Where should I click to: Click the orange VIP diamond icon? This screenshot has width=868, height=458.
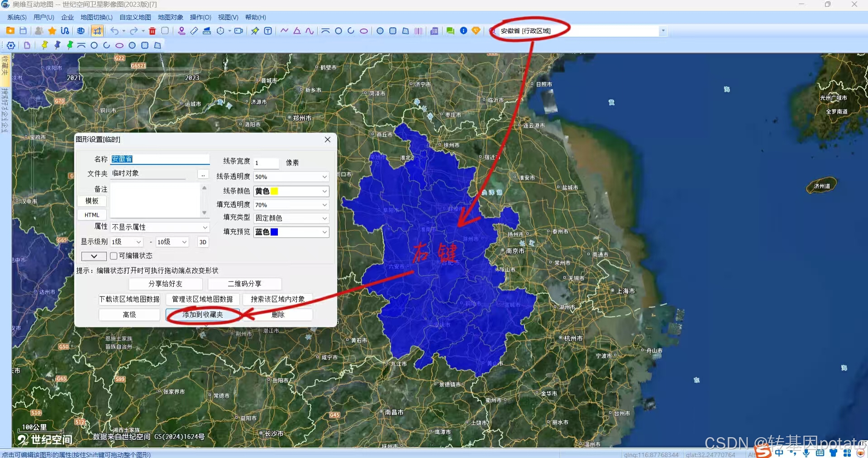[476, 31]
